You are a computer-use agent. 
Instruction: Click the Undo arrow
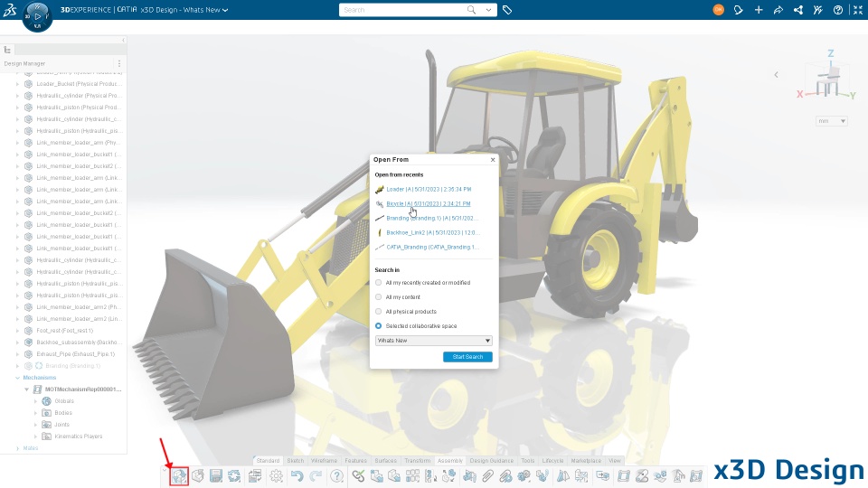coord(297,476)
